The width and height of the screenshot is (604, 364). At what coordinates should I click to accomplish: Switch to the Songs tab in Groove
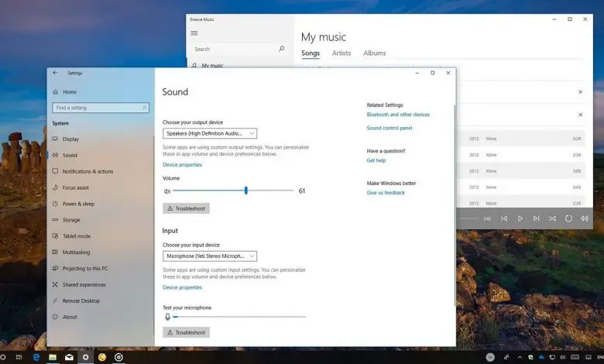tap(311, 53)
